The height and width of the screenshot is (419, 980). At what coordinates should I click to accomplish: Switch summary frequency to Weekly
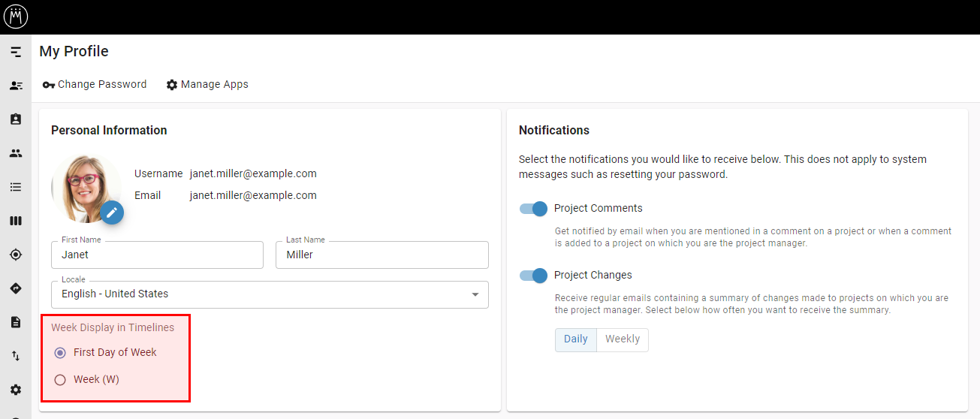pyautogui.click(x=623, y=339)
